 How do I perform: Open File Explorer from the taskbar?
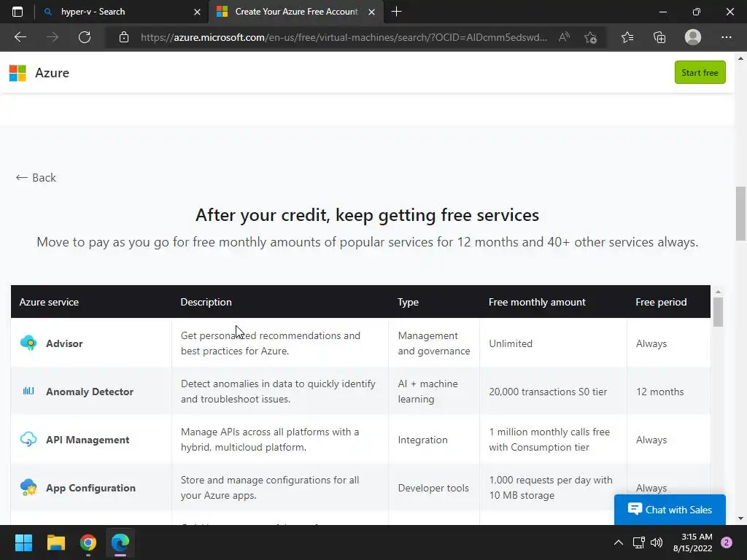(55, 542)
